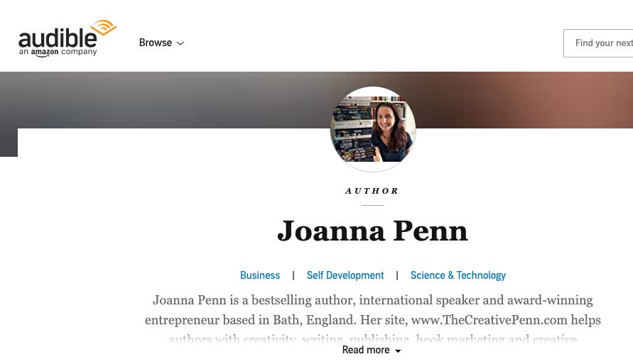
Task: Expand the chevron next to Browse
Action: [180, 43]
